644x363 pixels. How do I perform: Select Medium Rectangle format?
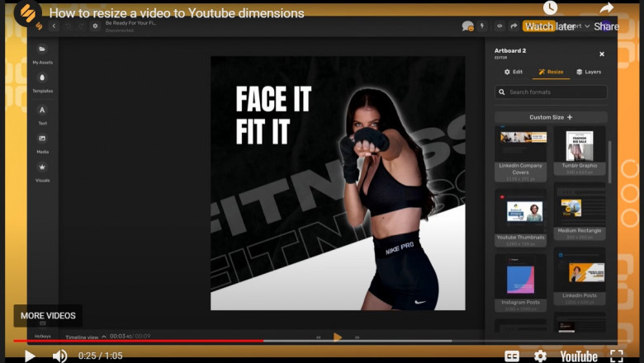tap(580, 212)
